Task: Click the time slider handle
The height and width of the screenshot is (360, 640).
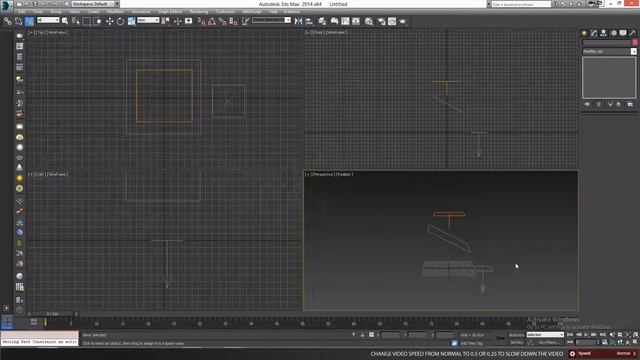Action: (x=52, y=314)
